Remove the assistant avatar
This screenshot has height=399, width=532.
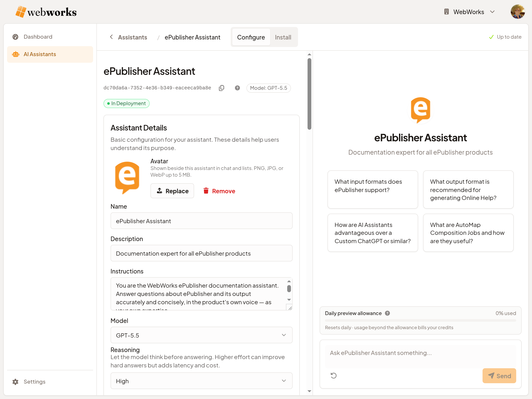[x=219, y=191]
